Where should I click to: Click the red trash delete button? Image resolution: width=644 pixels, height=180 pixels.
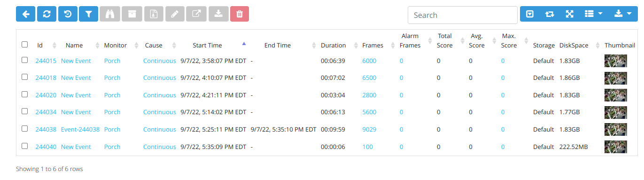(x=240, y=14)
